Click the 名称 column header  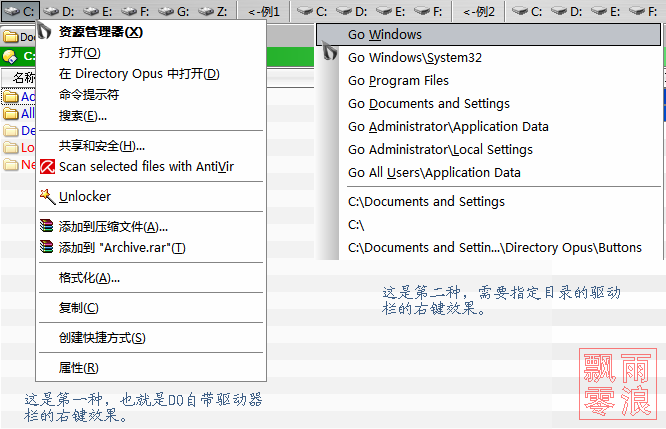tap(19, 78)
